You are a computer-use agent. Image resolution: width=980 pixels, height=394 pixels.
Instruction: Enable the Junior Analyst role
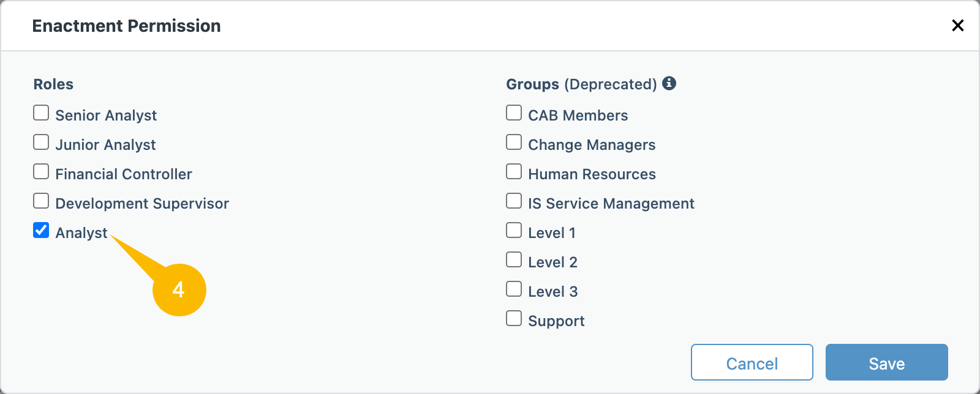[41, 143]
